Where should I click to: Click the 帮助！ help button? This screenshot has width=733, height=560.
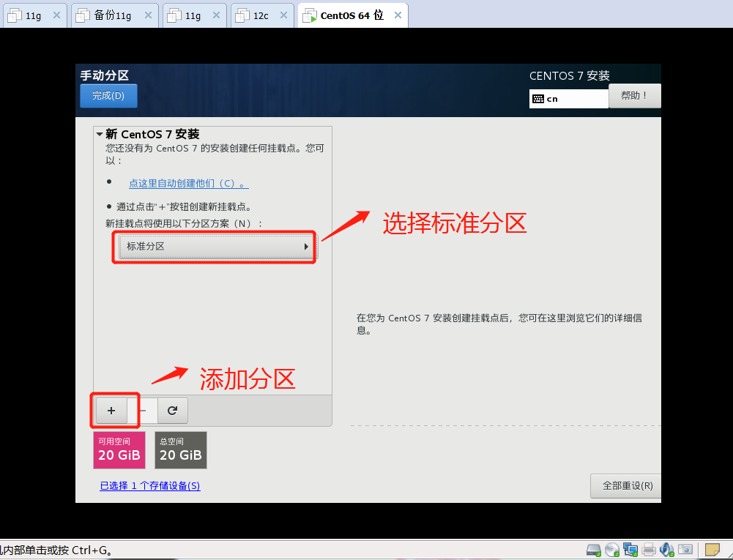click(634, 96)
